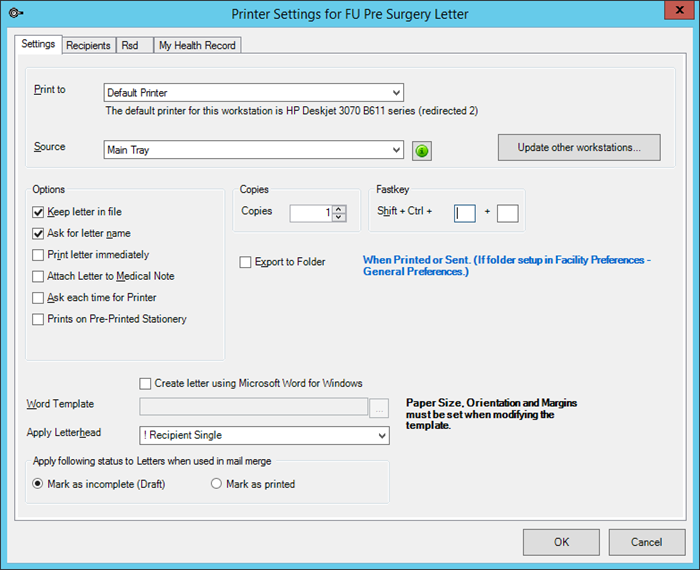Screen dimensions: 700x570
Task: Click the Cancel button
Action: (646, 542)
